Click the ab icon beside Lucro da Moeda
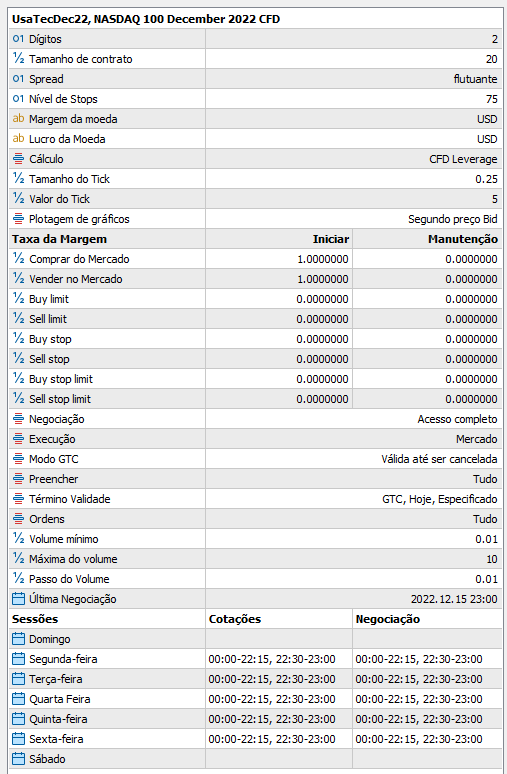The height and width of the screenshot is (774, 507). [18, 139]
